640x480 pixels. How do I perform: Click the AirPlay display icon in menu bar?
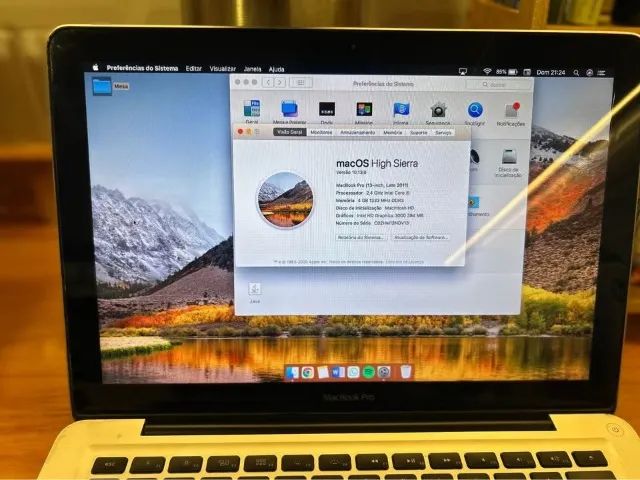pyautogui.click(x=462, y=71)
